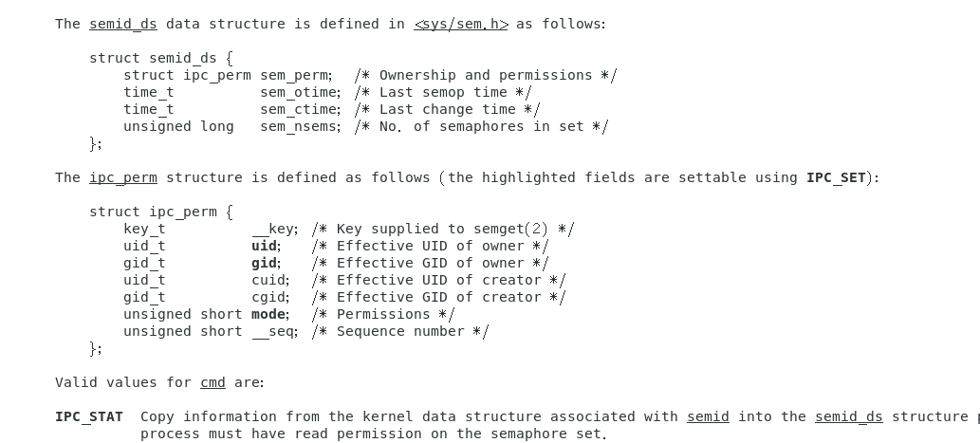Click the sem_nsems field name
Screen dimensions: 980x443
point(299,126)
